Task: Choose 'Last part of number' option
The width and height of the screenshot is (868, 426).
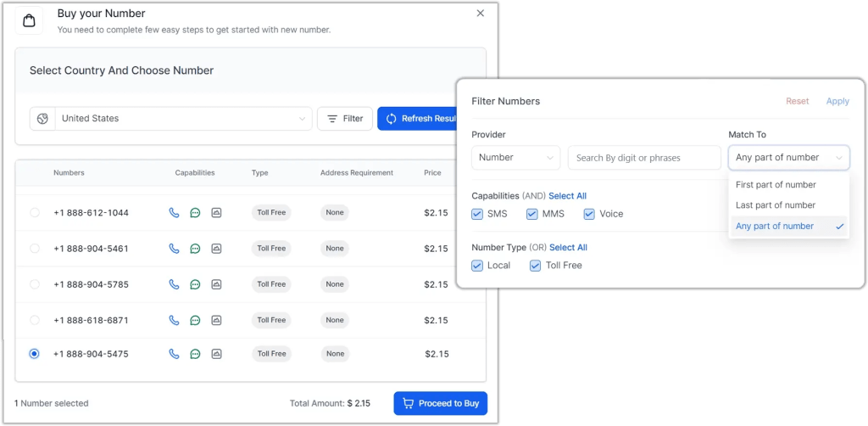Action: pos(776,205)
